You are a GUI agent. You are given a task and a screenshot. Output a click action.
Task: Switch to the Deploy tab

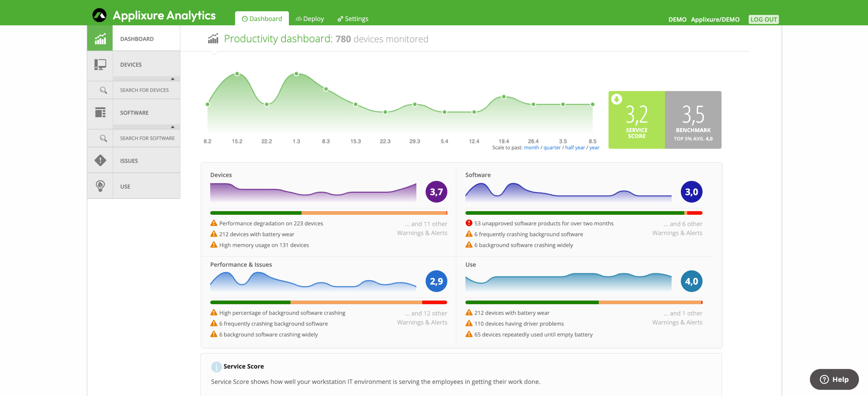pos(310,19)
